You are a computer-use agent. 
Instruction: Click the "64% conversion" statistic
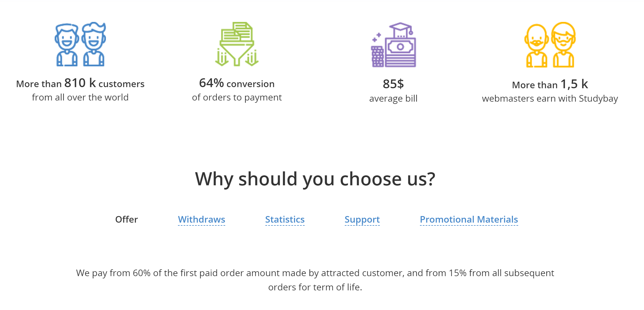[x=237, y=83]
